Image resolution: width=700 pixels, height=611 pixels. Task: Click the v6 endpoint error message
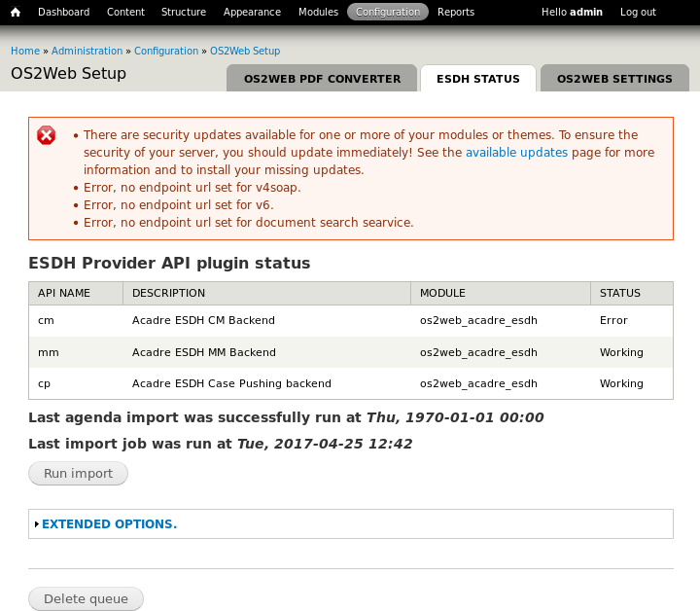click(x=179, y=205)
